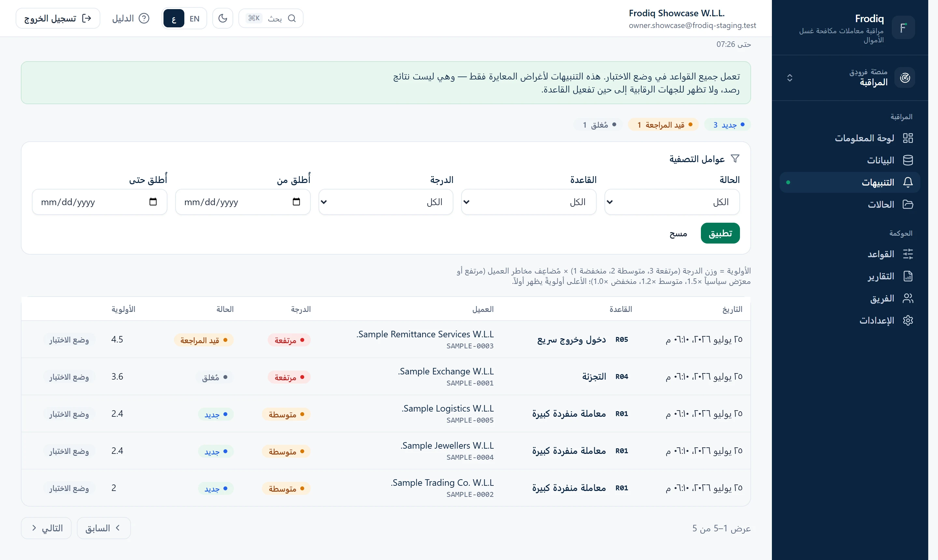Open لوحة المعلومات dashboard in sidebar
The image size is (938, 560).
[850, 138]
